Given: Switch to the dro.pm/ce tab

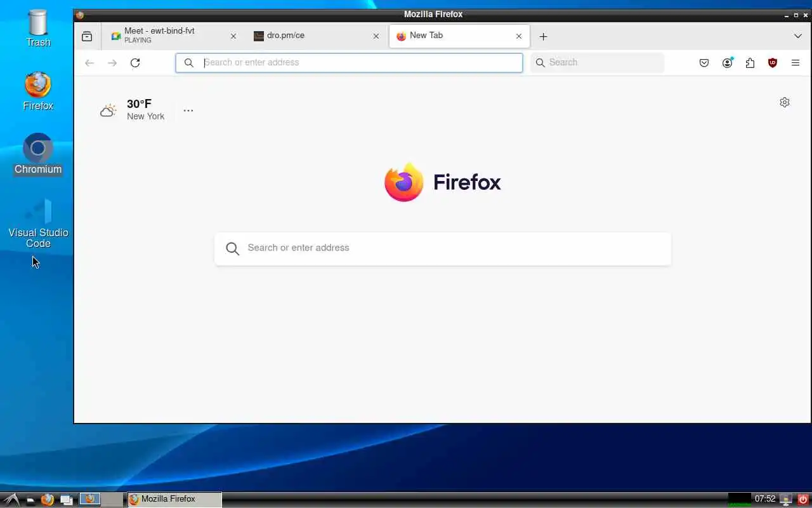Looking at the screenshot, I should [x=316, y=36].
